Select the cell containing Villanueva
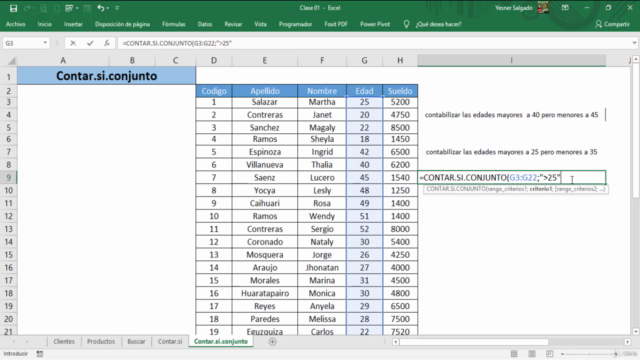 (x=265, y=165)
